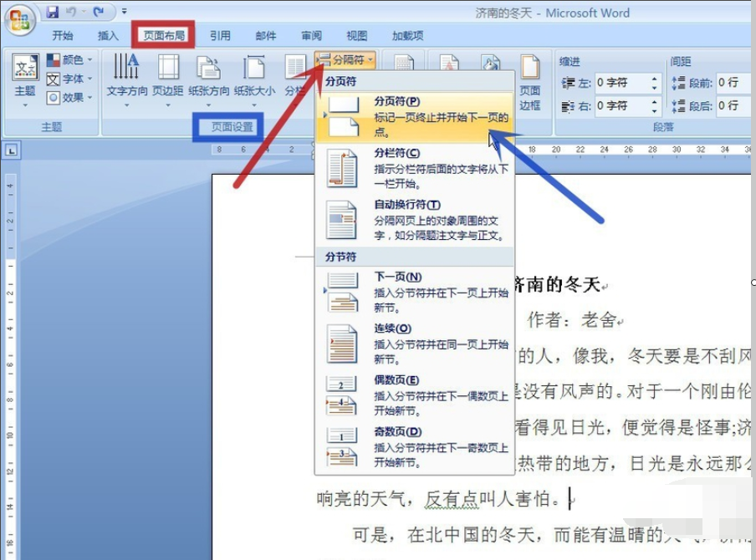Open the 引用 tab
This screenshot has height=560, width=756.
[x=220, y=35]
